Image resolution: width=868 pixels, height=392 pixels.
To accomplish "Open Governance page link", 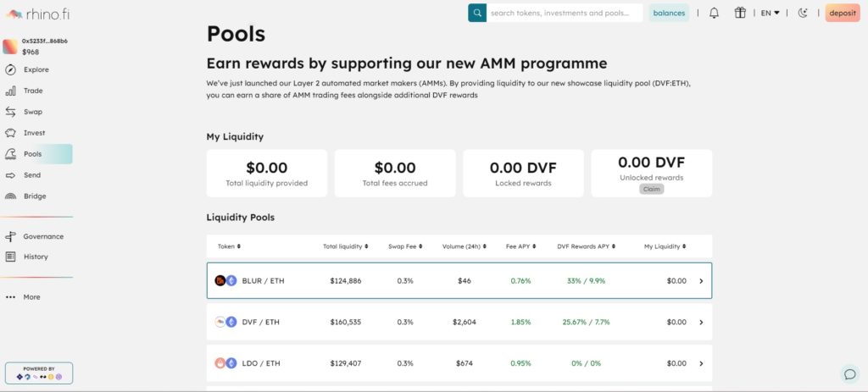I will point(43,236).
